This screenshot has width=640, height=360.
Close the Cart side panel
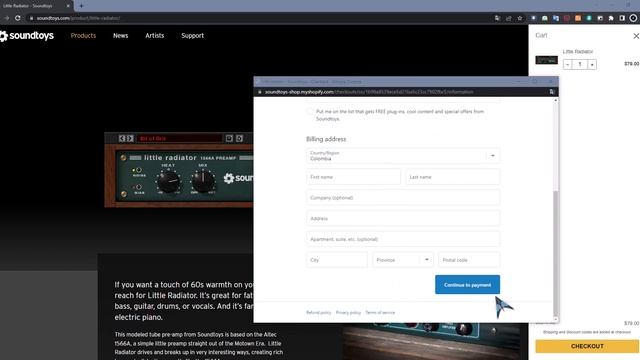(x=636, y=36)
